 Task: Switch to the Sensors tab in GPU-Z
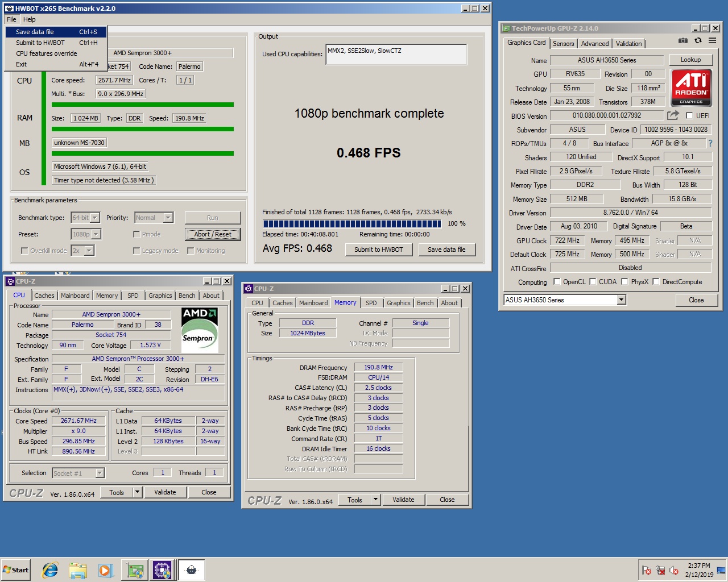click(x=563, y=44)
